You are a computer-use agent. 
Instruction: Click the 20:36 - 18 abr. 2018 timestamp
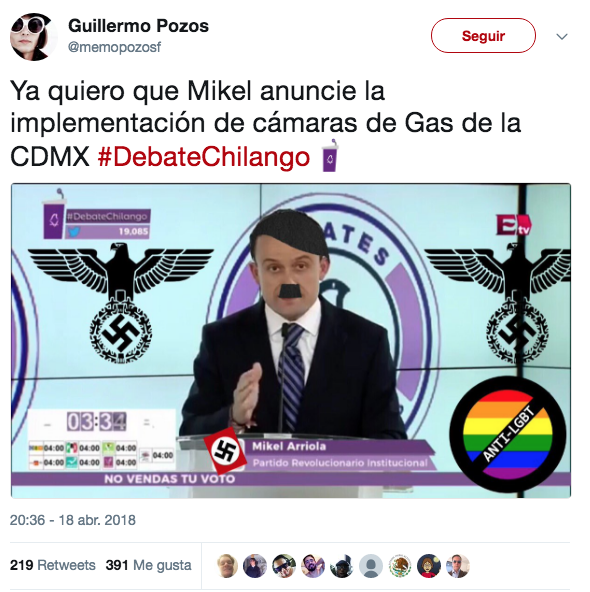(72, 520)
